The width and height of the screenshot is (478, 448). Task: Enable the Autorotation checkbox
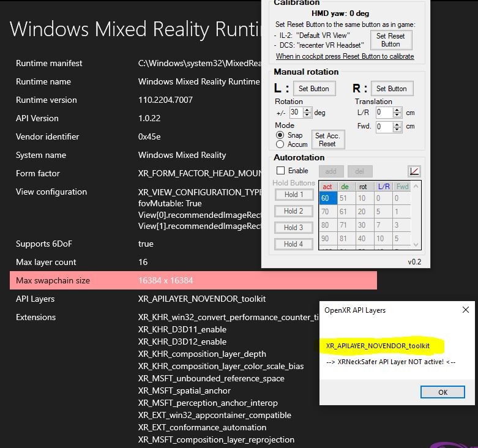click(x=280, y=171)
